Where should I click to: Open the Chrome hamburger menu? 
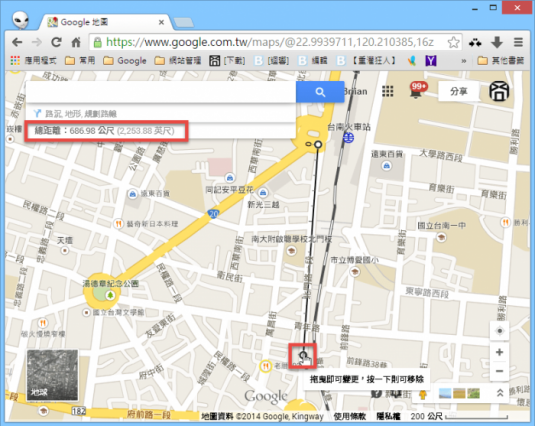pos(518,42)
